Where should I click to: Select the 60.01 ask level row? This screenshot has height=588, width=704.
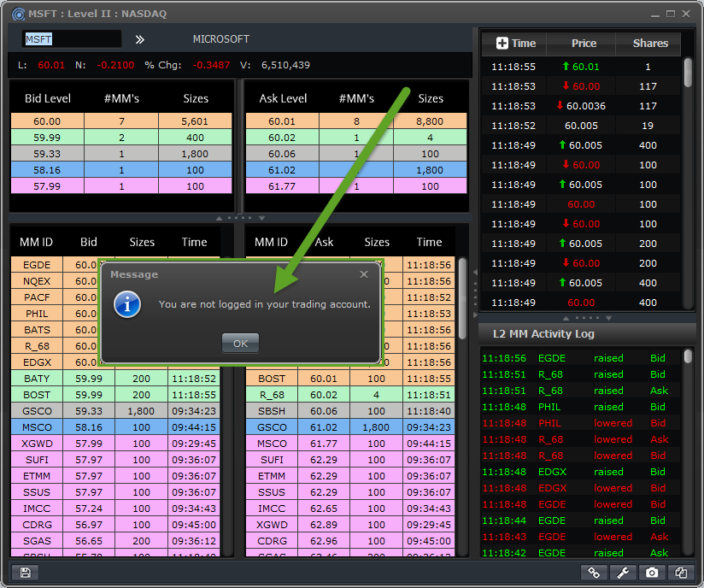point(356,121)
